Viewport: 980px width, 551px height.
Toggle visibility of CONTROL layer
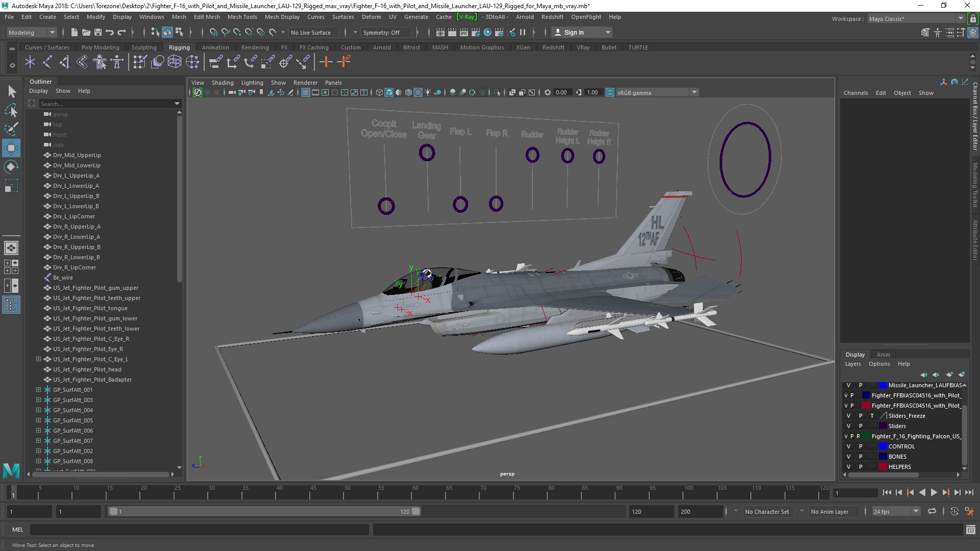[848, 446]
